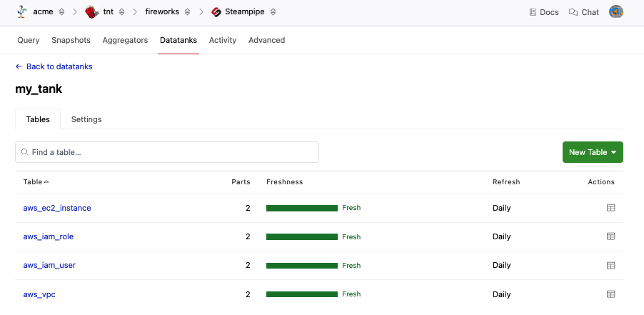Switch to the Snapshots tab
The height and width of the screenshot is (315, 644).
pos(71,40)
